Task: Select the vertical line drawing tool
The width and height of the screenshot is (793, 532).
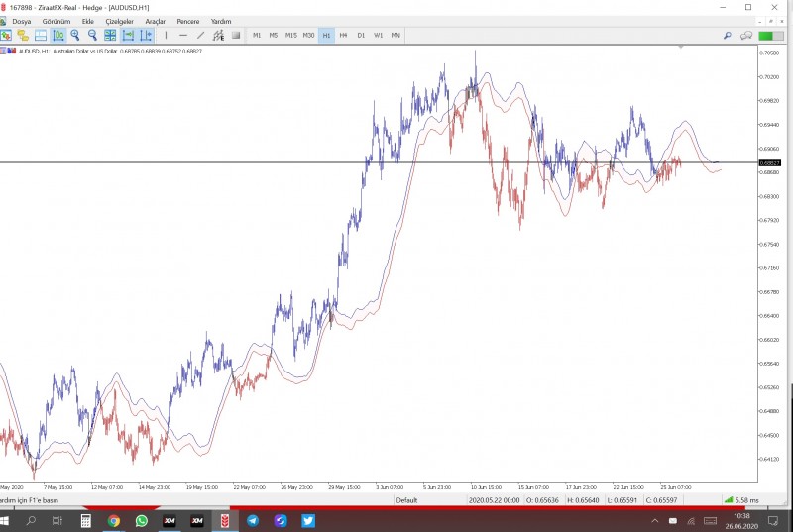Action: point(166,36)
